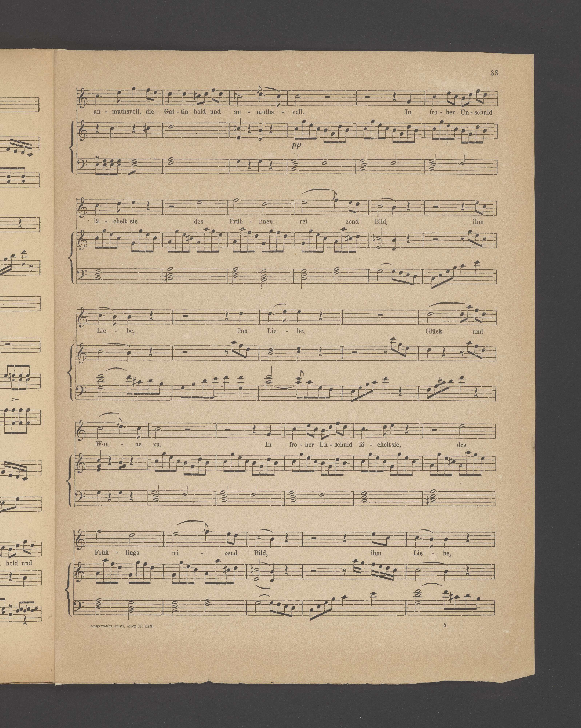The height and width of the screenshot is (728, 581).
Task: Click the page number 33
Action: click(495, 73)
